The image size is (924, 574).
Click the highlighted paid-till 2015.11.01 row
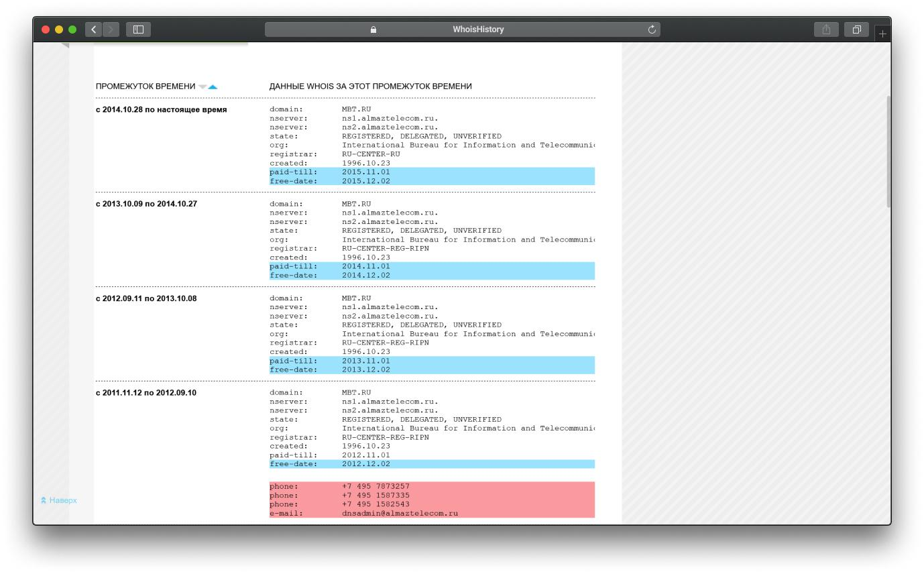click(x=432, y=172)
